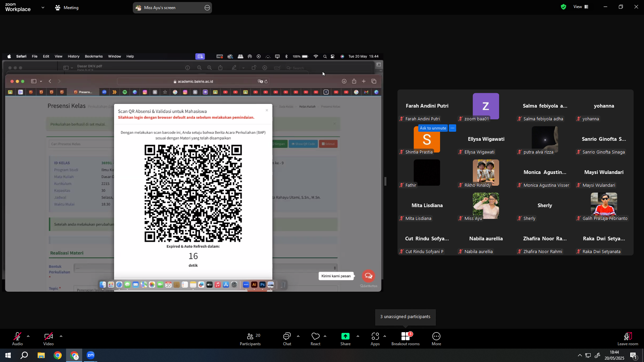
Task: Click the Safari downloads icon
Action: click(344, 81)
